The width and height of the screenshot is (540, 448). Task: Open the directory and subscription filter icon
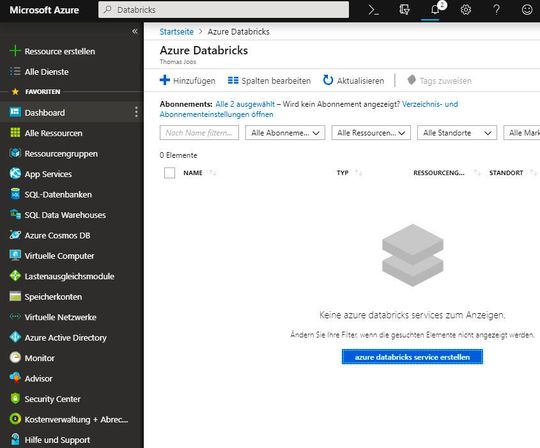[404, 10]
